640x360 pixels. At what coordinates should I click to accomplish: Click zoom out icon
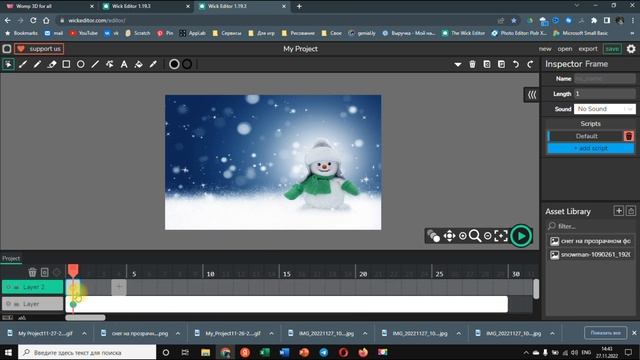click(x=487, y=236)
